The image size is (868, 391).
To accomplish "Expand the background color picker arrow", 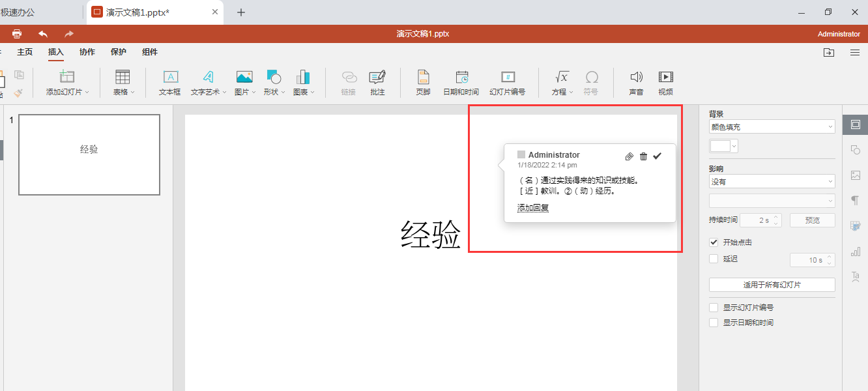I will 734,147.
